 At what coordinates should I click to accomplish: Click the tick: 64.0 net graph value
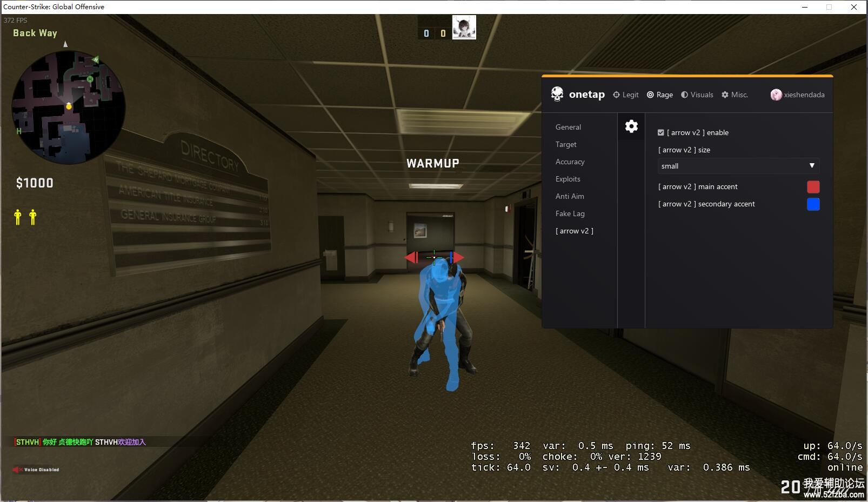tap(500, 467)
